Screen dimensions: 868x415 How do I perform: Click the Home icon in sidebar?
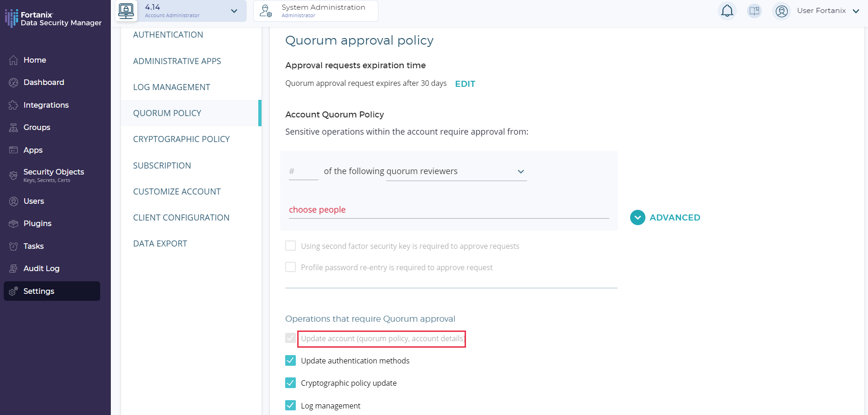pos(13,60)
